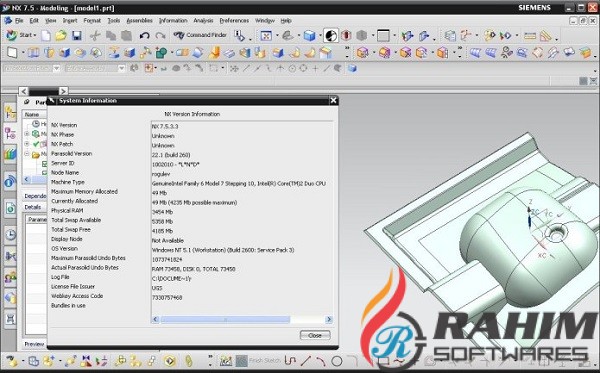Click the Undo arrow icon
The height and width of the screenshot is (373, 600).
click(144, 36)
